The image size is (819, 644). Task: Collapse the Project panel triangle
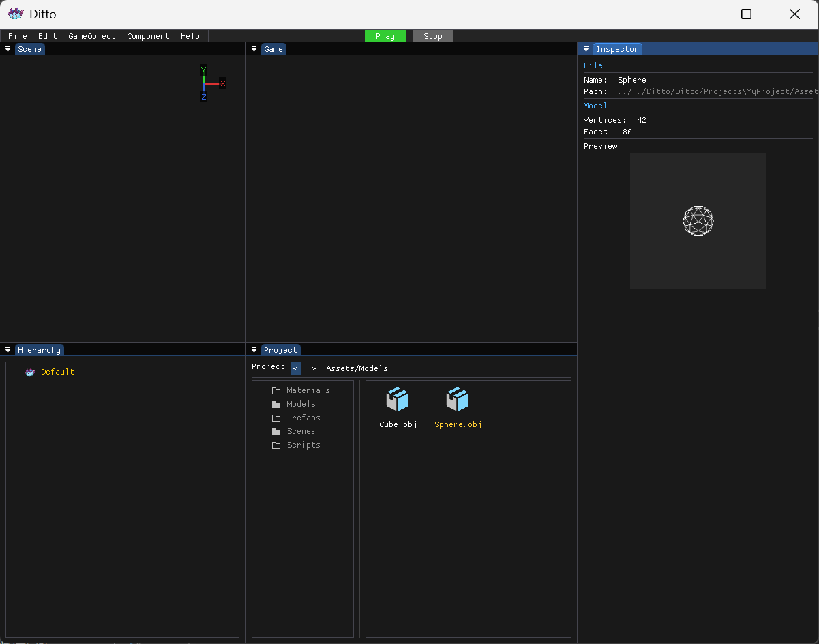[x=254, y=350]
